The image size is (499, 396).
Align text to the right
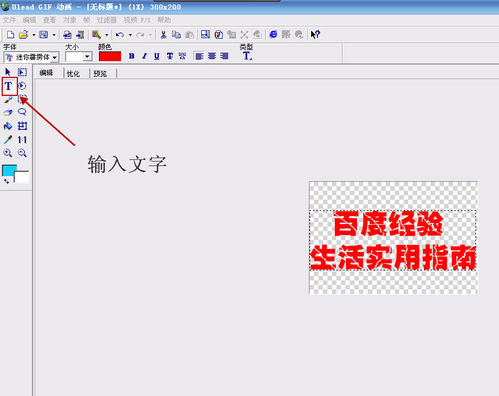[x=225, y=56]
